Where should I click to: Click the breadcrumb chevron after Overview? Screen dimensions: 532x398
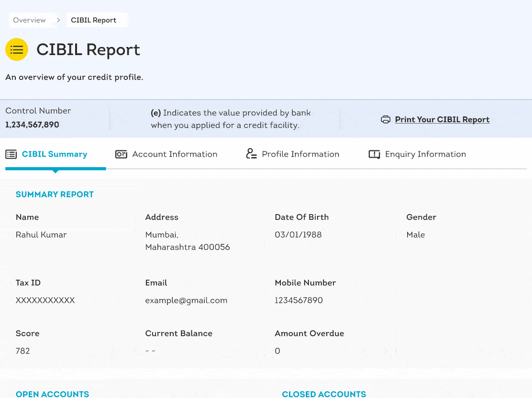pyautogui.click(x=58, y=21)
